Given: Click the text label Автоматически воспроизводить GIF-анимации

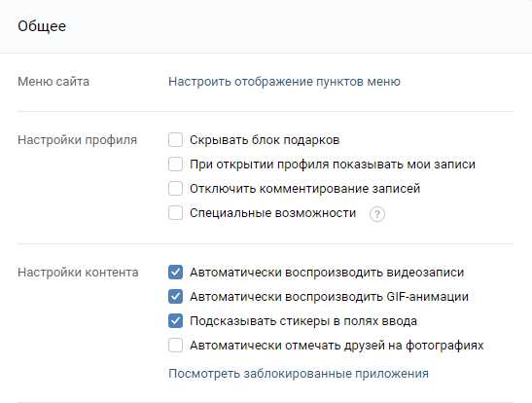Looking at the screenshot, I should click(329, 296).
